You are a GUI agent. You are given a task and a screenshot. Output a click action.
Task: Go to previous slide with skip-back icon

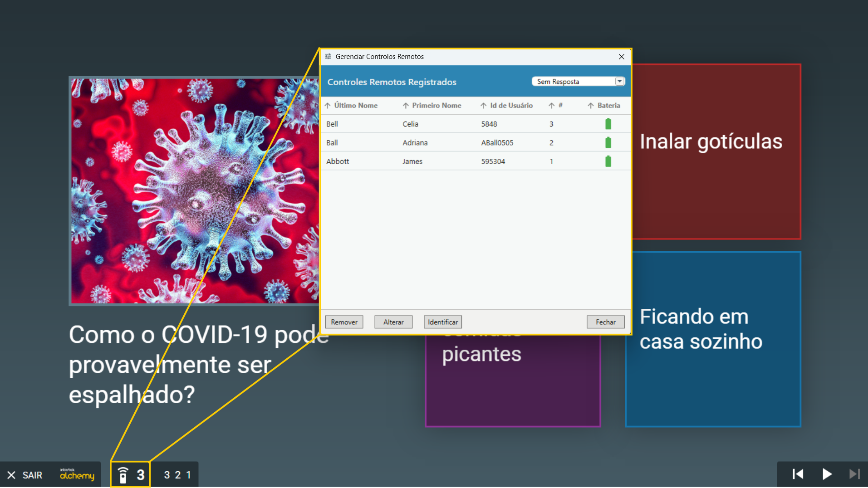pos(798,474)
